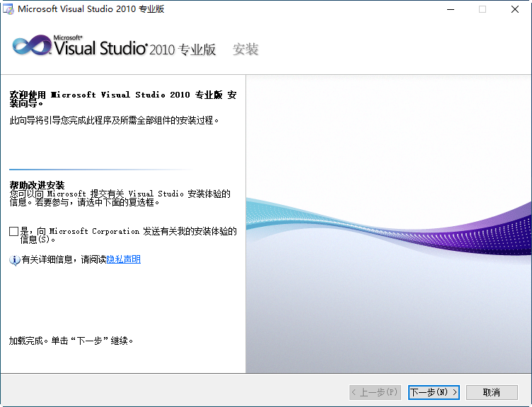
Task: Click the window title text in the title bar
Action: click(x=91, y=9)
